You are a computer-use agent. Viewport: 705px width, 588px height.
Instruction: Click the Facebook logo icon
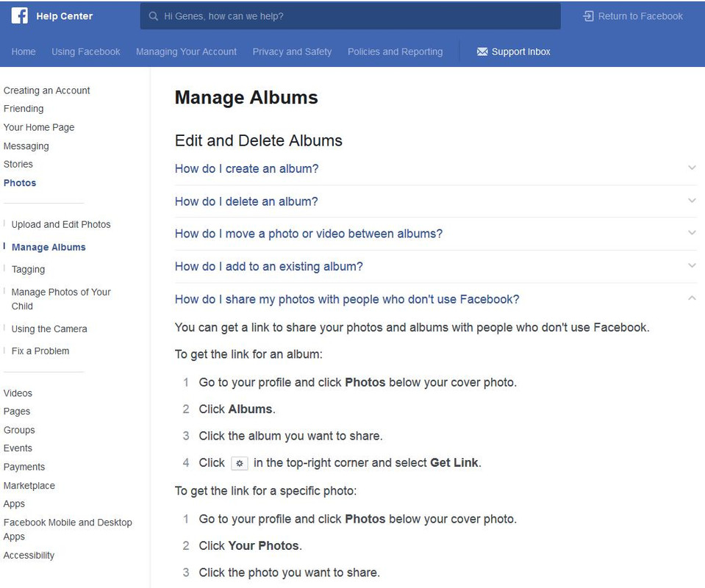coord(19,15)
